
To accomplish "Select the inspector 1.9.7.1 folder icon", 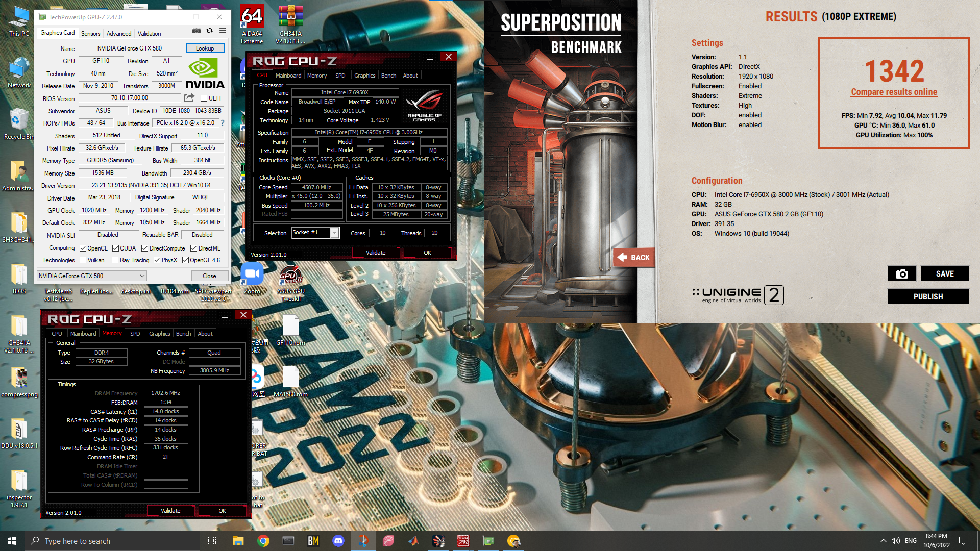I will (19, 488).
